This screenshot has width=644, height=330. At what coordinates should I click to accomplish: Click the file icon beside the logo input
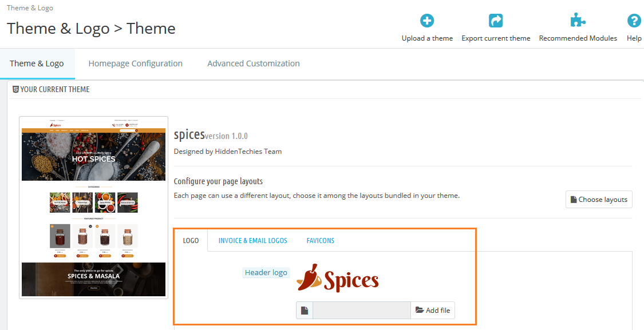[305, 310]
